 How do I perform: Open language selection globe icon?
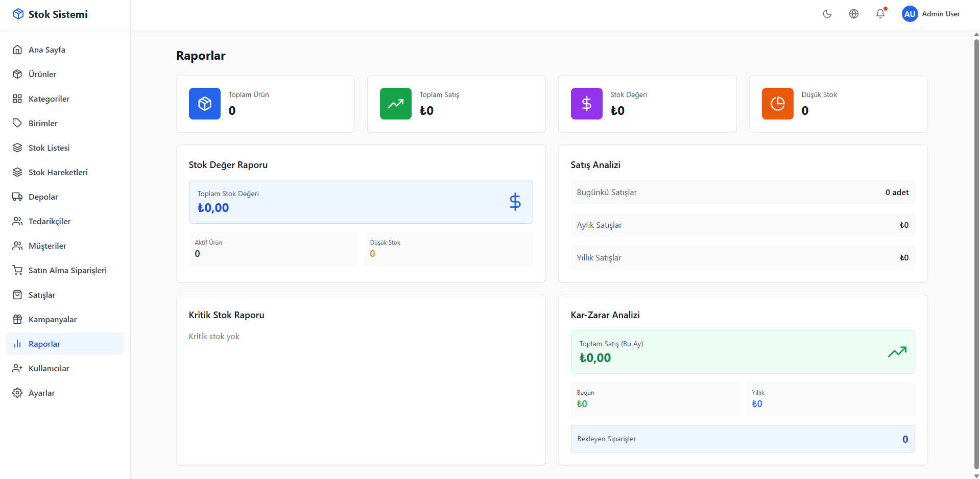coord(854,14)
